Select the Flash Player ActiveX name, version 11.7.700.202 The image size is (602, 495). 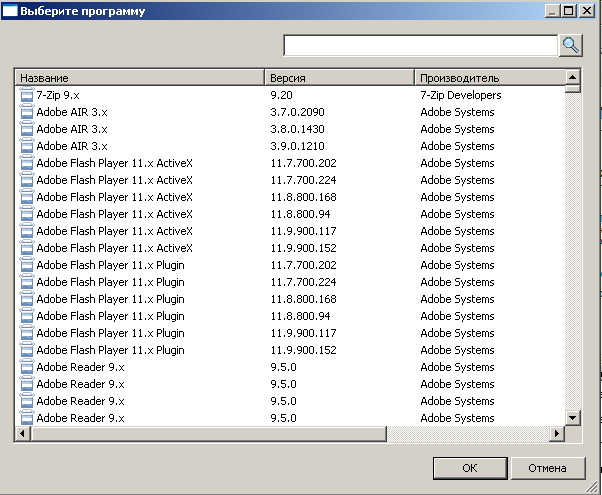(x=114, y=163)
